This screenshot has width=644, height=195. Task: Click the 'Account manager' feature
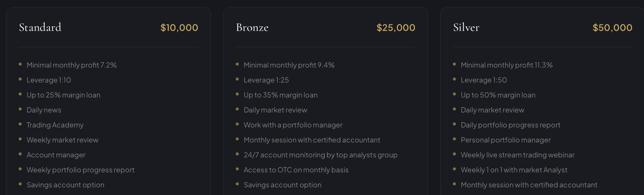tap(56, 155)
